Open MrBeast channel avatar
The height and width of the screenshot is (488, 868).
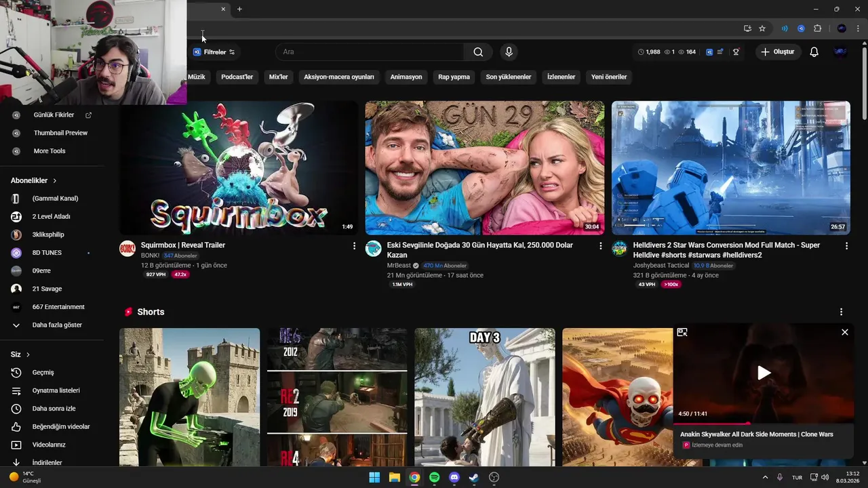[x=374, y=248]
